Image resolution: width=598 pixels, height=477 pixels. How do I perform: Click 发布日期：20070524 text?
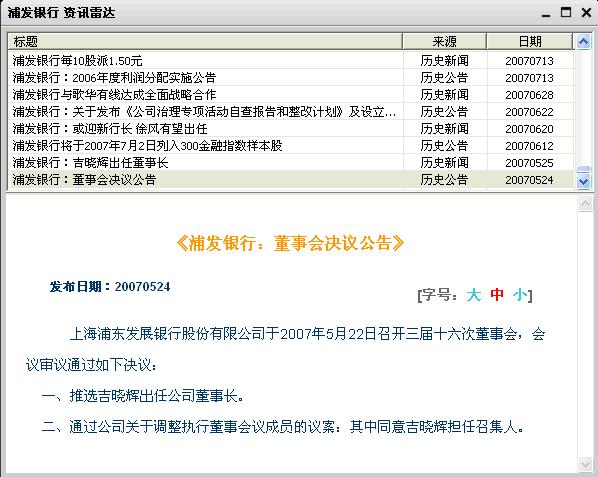[x=110, y=286]
